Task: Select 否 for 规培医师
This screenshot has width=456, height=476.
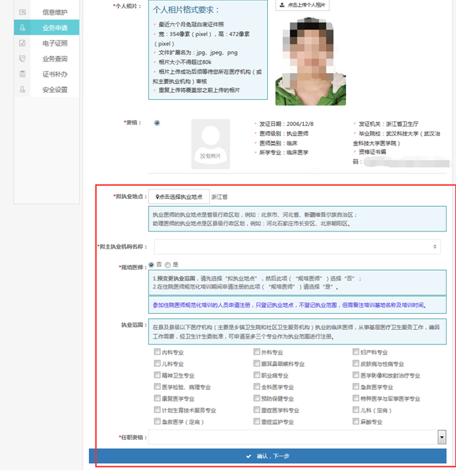Action: (151, 265)
